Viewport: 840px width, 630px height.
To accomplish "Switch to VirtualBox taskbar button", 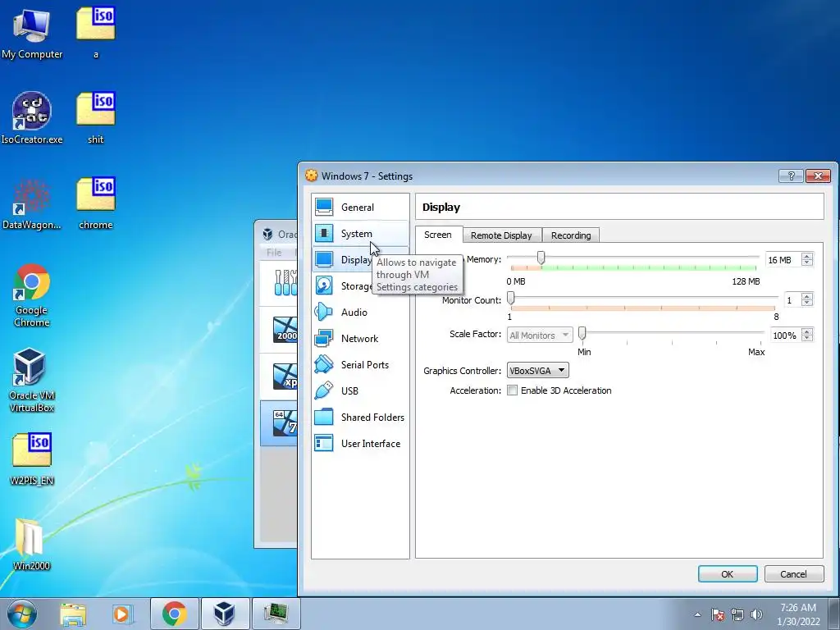I will (x=225, y=614).
